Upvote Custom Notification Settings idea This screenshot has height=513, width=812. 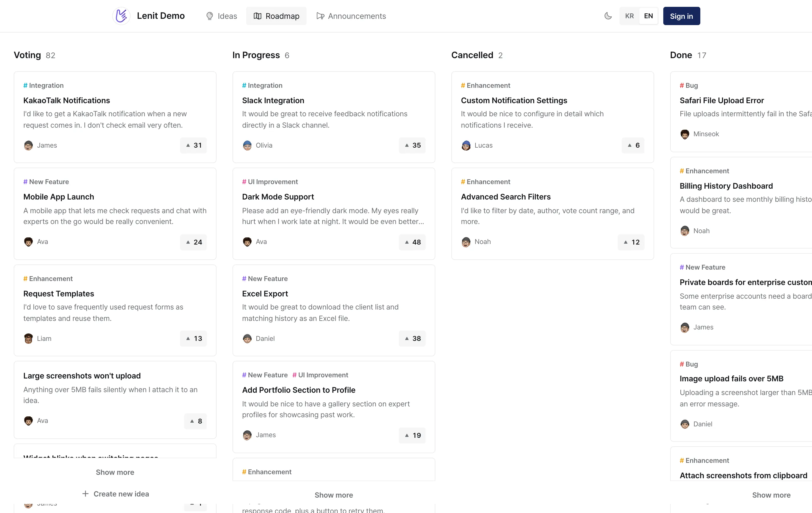pyautogui.click(x=633, y=145)
